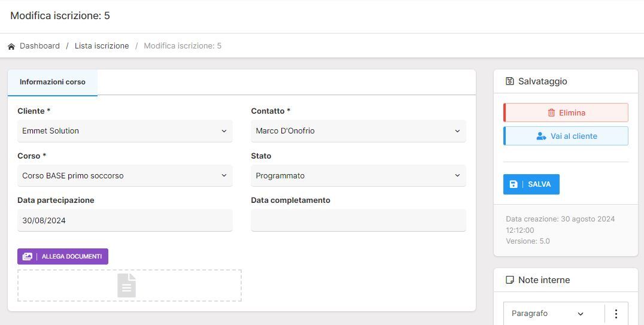Expand the Paragrafo style dropdown
Image resolution: width=644 pixels, height=325 pixels.
tap(547, 314)
